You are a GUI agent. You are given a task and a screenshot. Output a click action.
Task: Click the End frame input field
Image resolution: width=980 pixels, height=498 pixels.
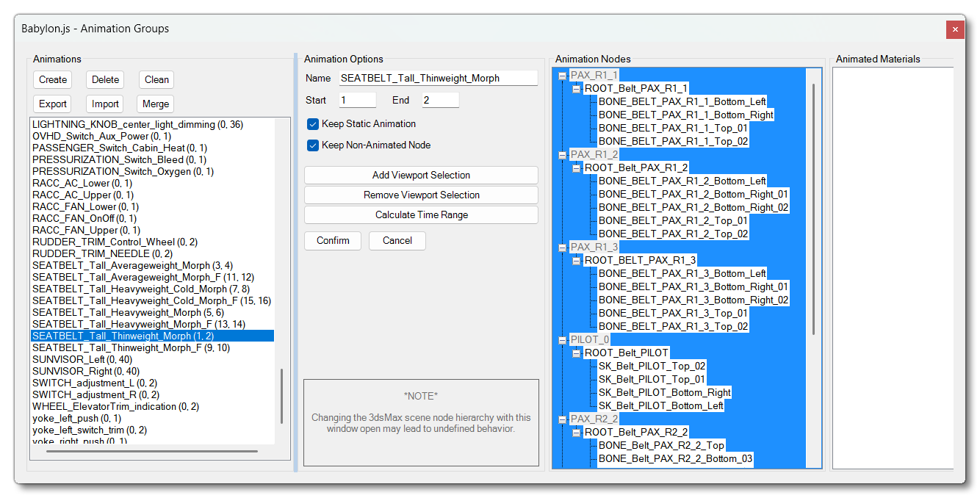pyautogui.click(x=440, y=100)
